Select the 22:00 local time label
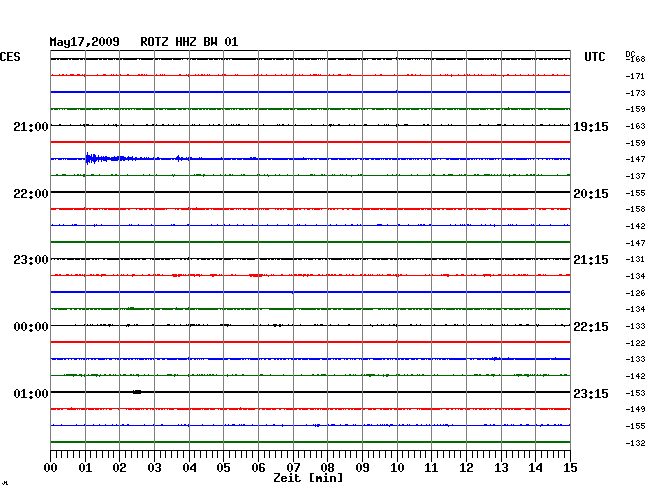Screen dimensions: 650x494 (31, 194)
